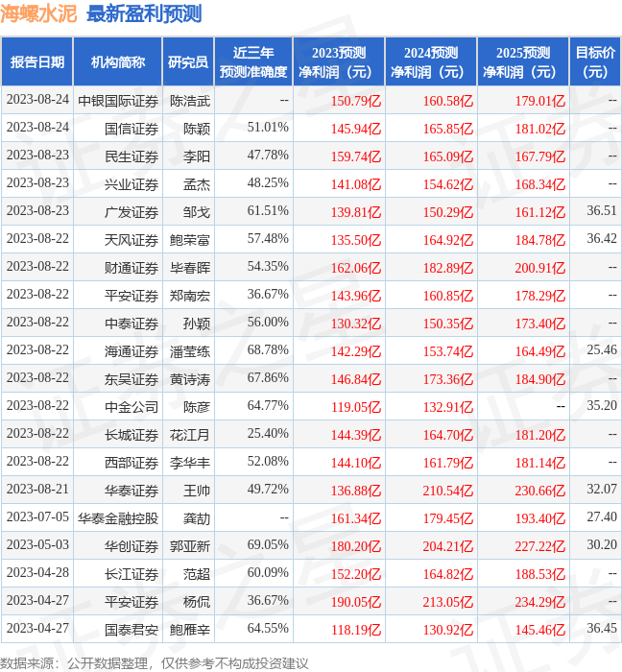
Task: Click 华泰金融控股 institution cell
Action: click(118, 518)
